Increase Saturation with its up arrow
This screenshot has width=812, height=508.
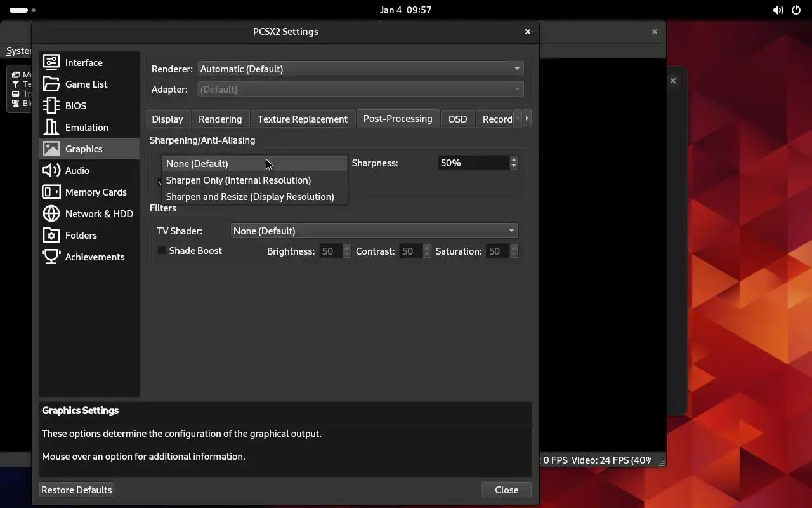(x=514, y=248)
